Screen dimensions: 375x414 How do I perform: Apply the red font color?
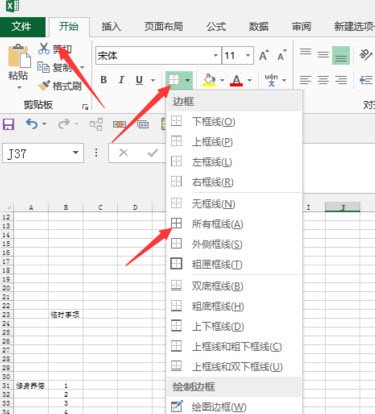point(236,80)
